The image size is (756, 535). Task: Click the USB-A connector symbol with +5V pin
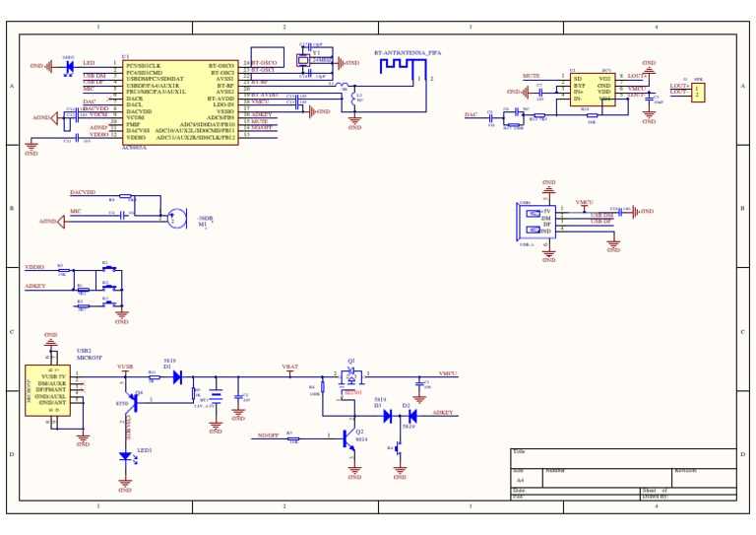[x=535, y=222]
